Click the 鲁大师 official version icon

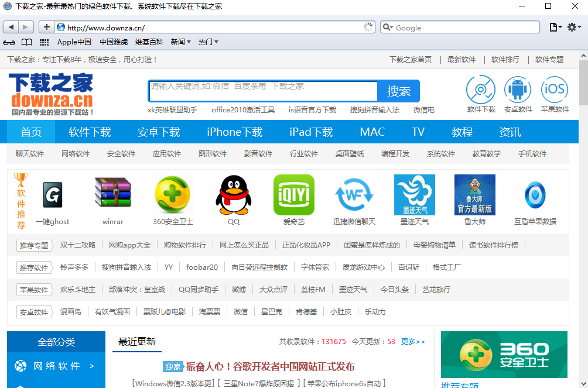pyautogui.click(x=474, y=195)
